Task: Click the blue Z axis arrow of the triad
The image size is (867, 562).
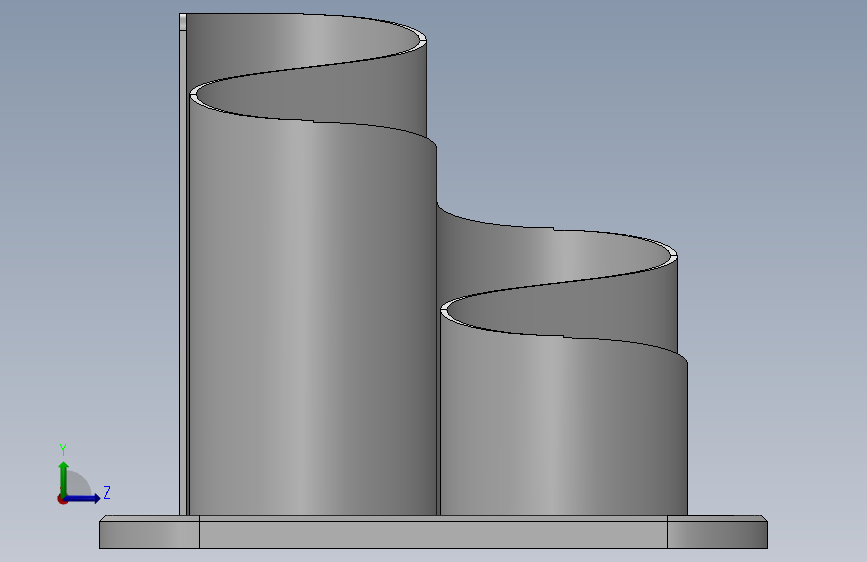Action: pos(83,498)
